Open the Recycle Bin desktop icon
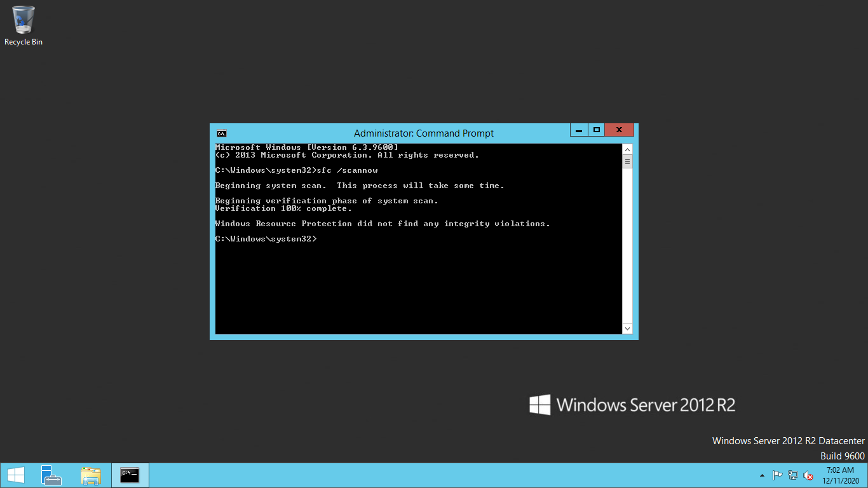This screenshot has width=868, height=488. pyautogui.click(x=24, y=25)
